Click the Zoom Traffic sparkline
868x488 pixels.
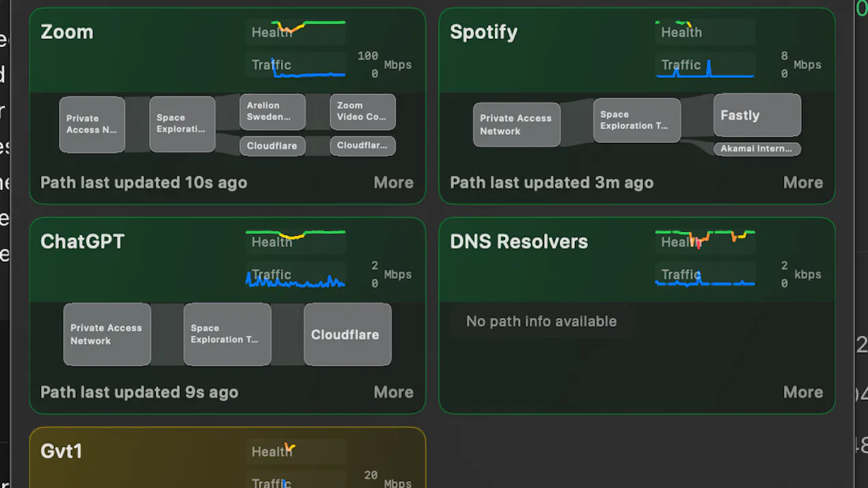tap(296, 65)
